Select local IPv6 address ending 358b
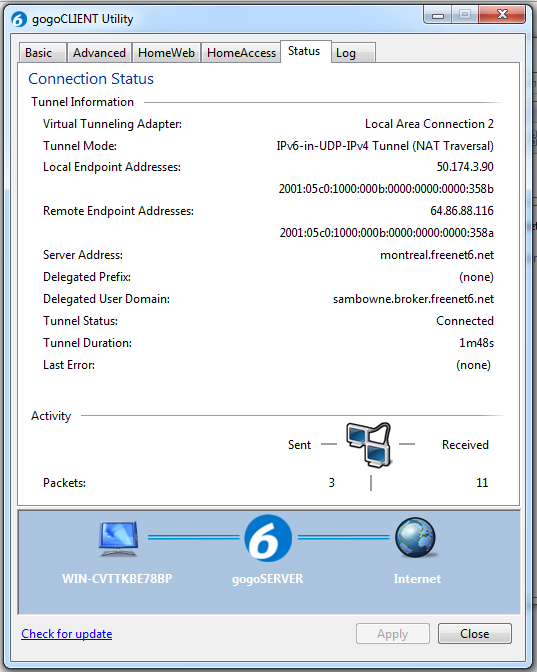537x672 pixels. [x=386, y=189]
